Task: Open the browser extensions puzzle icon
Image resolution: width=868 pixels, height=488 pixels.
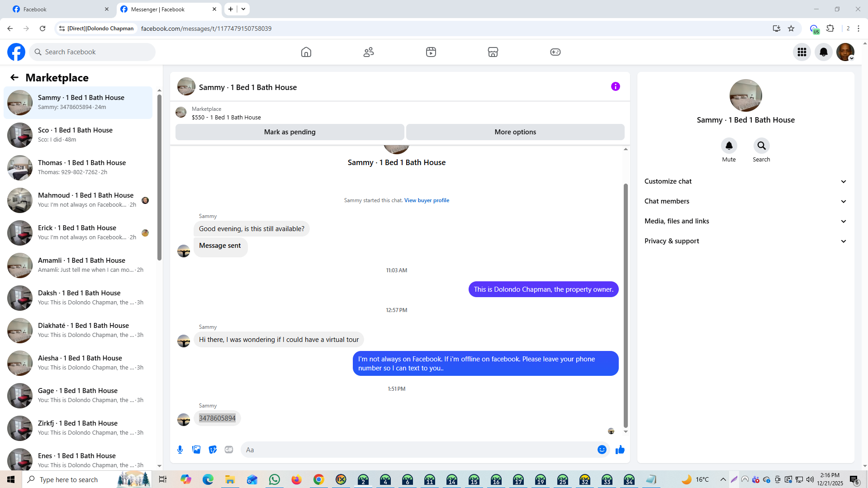Action: pyautogui.click(x=830, y=28)
